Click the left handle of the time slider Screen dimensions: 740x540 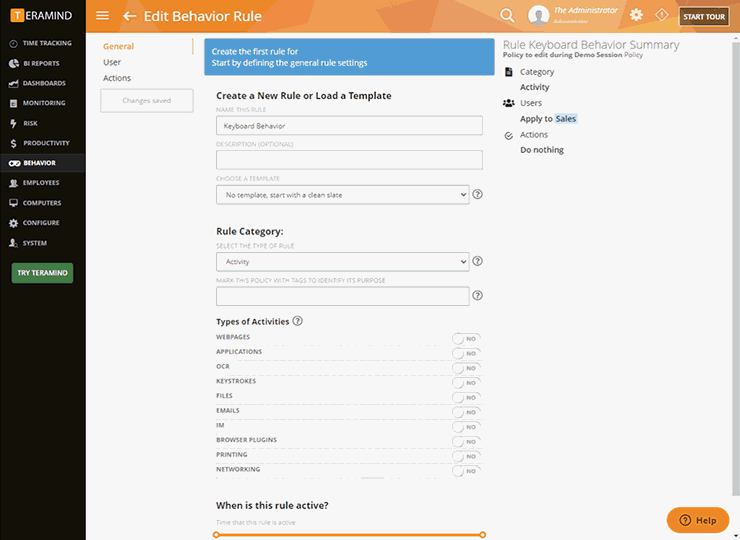click(216, 535)
